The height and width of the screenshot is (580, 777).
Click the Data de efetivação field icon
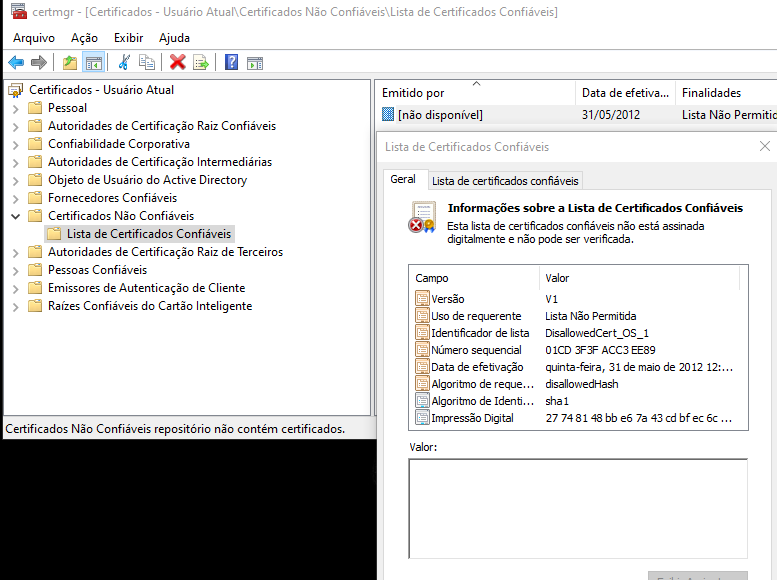click(422, 367)
